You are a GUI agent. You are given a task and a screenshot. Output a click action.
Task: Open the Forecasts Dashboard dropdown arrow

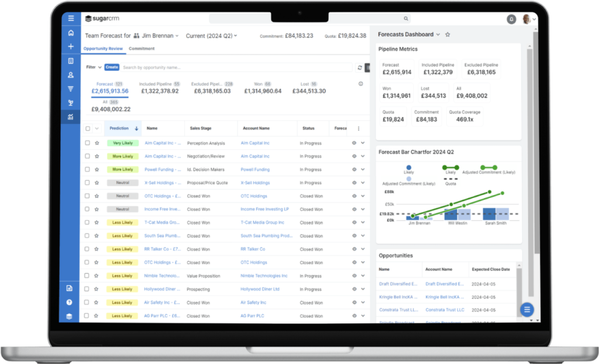tap(438, 34)
